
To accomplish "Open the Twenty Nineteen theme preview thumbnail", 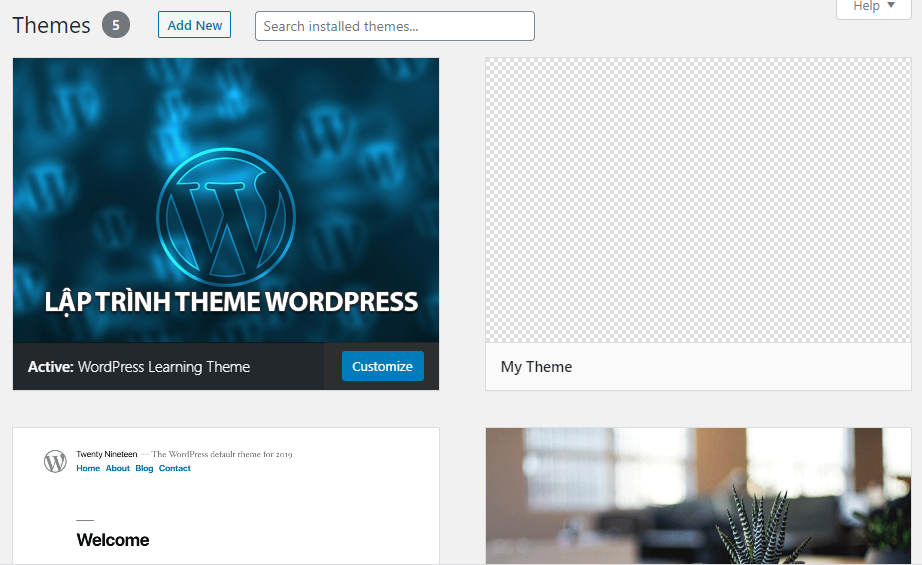I will coord(226,496).
